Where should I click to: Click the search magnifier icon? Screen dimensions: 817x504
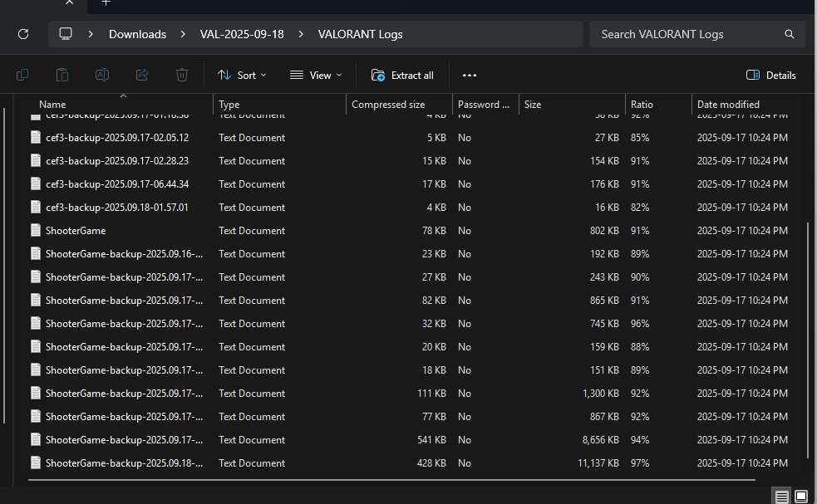point(790,34)
